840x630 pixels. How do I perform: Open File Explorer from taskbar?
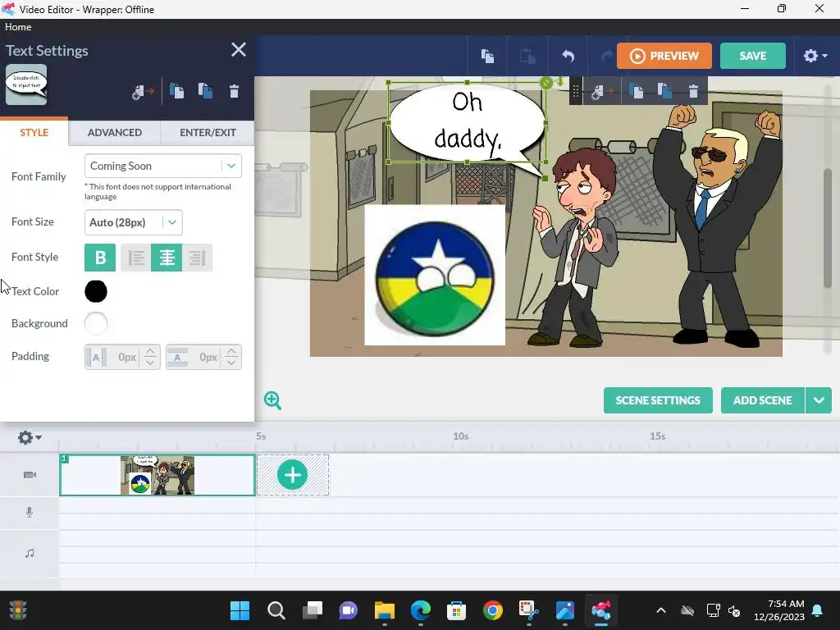pos(384,610)
